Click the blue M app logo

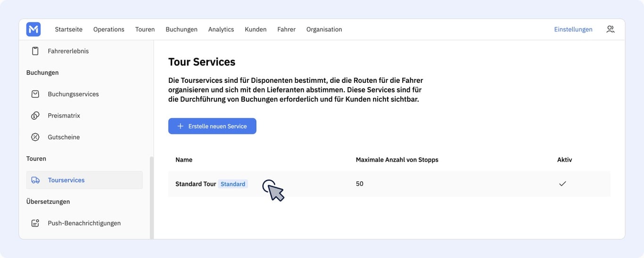pos(33,29)
